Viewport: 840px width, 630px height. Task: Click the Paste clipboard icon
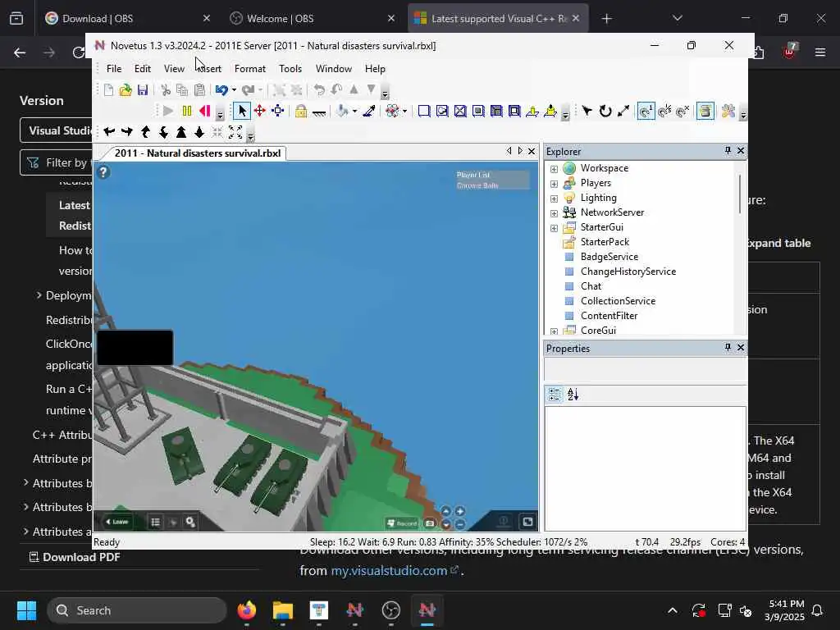(x=199, y=90)
